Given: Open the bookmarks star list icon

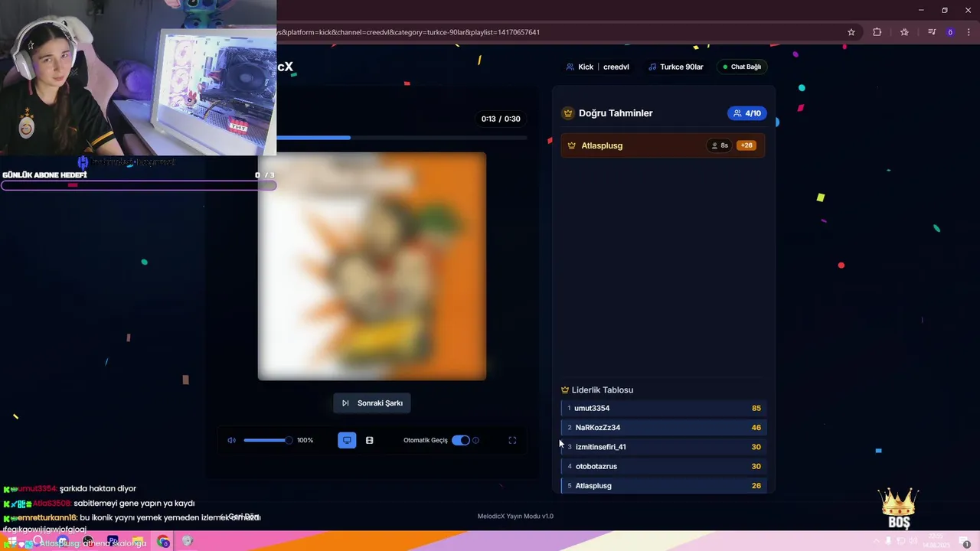Looking at the screenshot, I should tap(904, 32).
